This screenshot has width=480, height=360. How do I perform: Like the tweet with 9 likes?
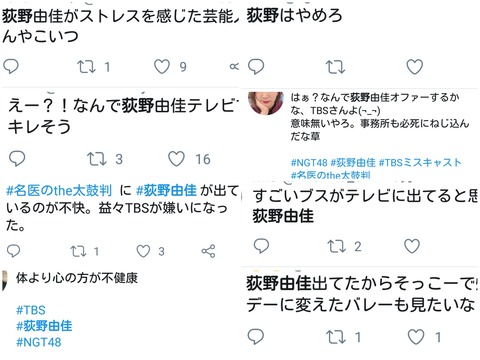[x=162, y=67]
